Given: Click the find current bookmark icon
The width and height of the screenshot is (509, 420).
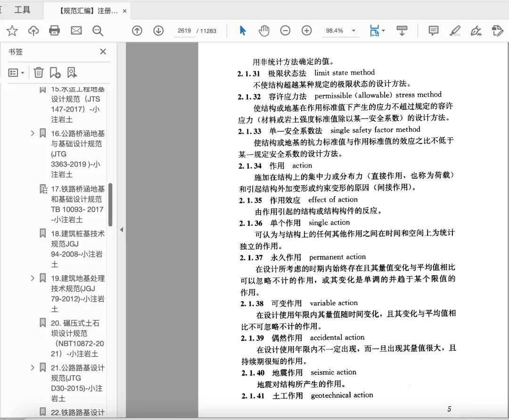Looking at the screenshot, I should tap(72, 73).
